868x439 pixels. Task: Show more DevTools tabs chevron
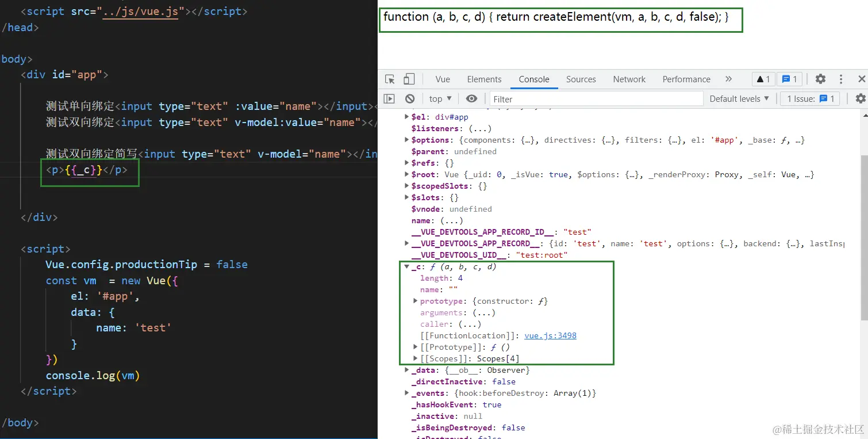[x=729, y=79]
